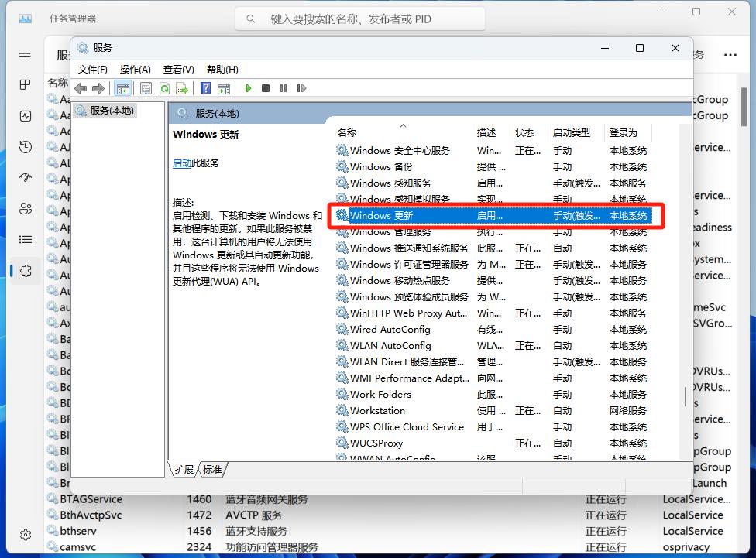Click the 启动 link to start service

[182, 163]
